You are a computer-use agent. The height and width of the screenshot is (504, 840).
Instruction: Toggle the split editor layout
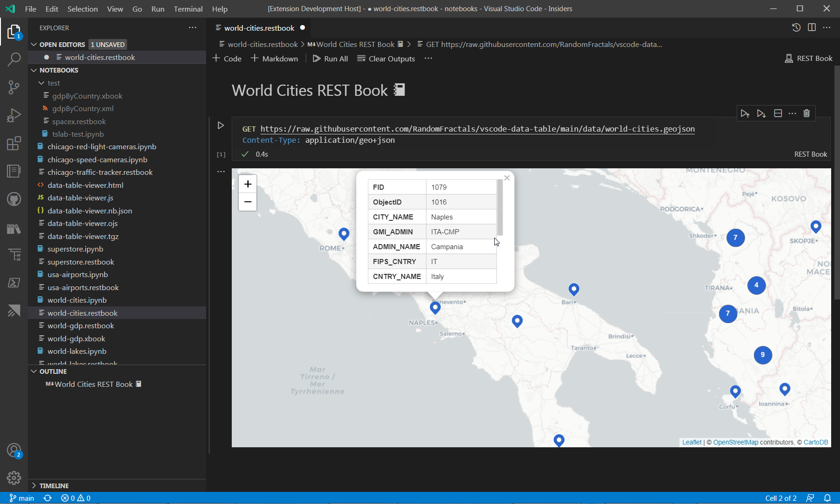tap(812, 27)
